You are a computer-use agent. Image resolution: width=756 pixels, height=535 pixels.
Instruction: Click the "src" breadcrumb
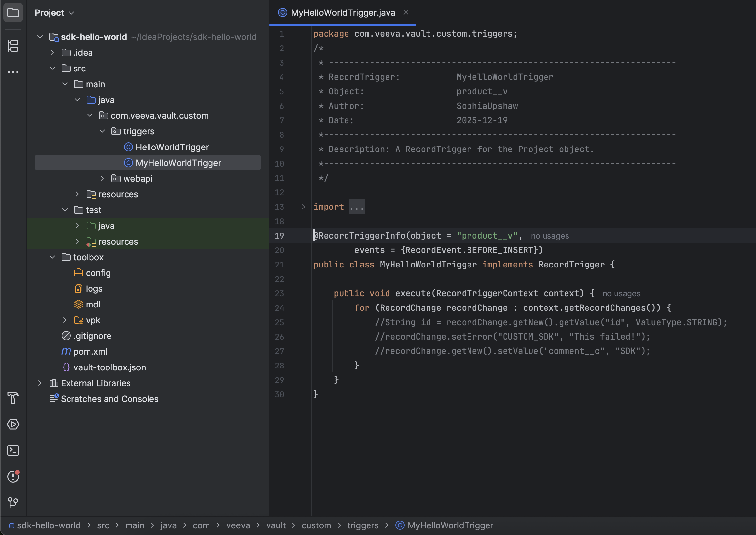click(103, 525)
